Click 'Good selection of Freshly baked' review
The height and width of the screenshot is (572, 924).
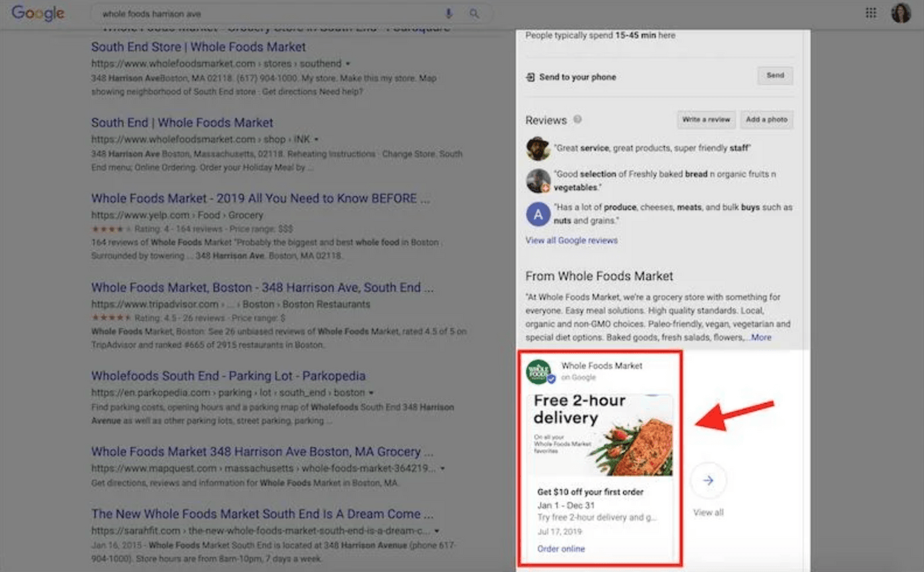coord(665,180)
